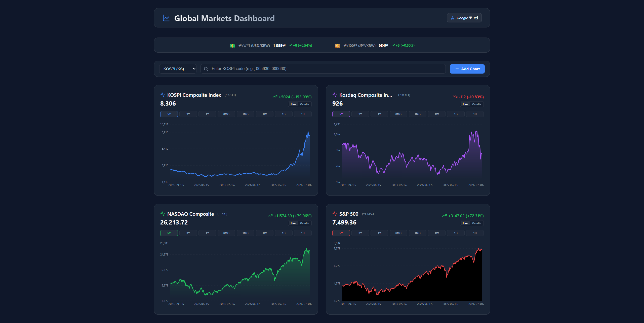Click the S&P 500 value 7,499.36
The image size is (644, 323).
coord(344,222)
